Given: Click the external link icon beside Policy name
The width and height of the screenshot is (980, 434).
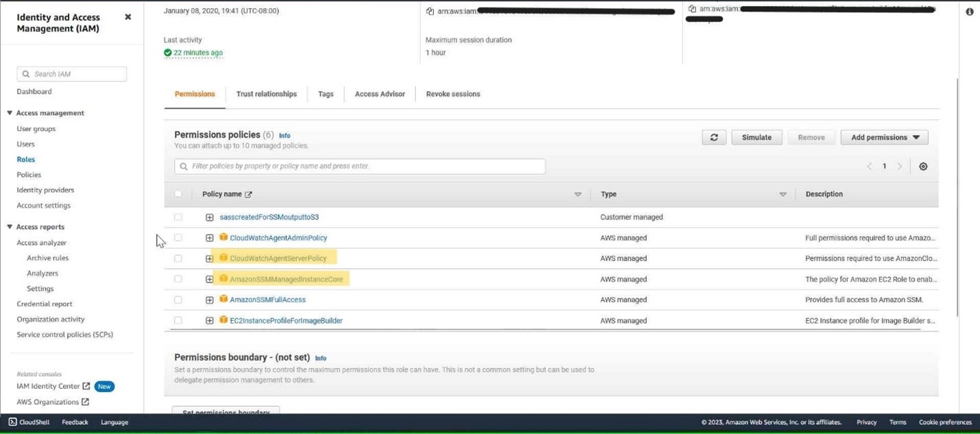Looking at the screenshot, I should [x=248, y=195].
